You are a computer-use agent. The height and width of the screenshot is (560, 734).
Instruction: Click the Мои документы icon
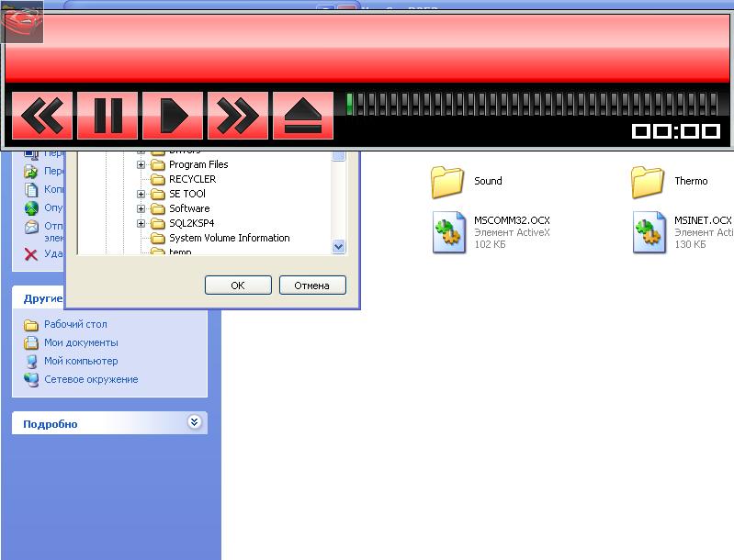tap(31, 343)
